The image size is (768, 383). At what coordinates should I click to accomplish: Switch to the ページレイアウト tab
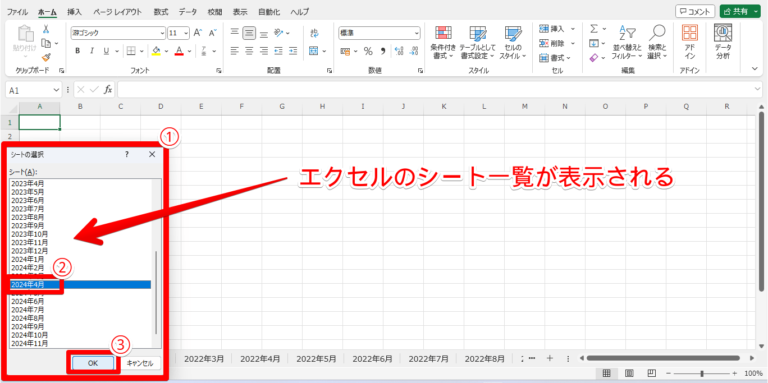tap(118, 11)
